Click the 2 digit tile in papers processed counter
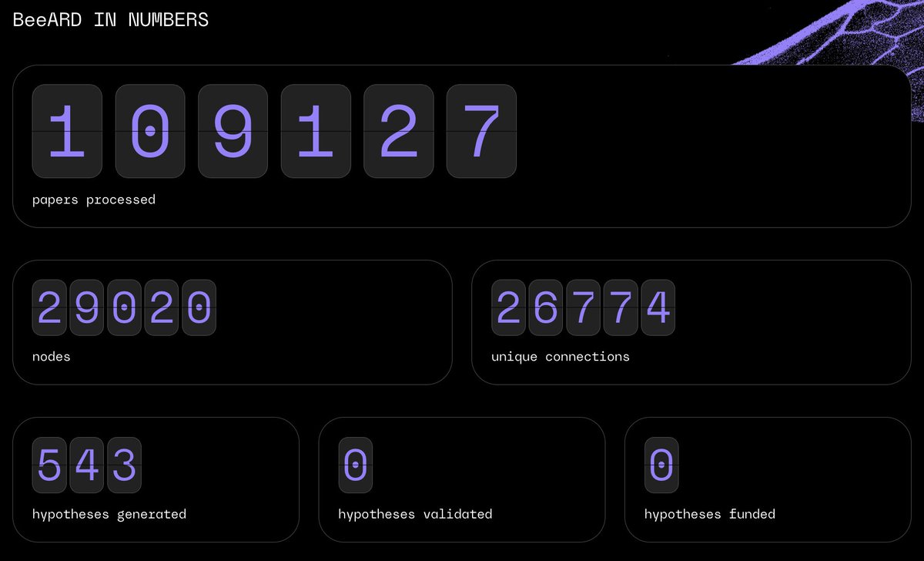924x561 pixels. pyautogui.click(x=398, y=131)
